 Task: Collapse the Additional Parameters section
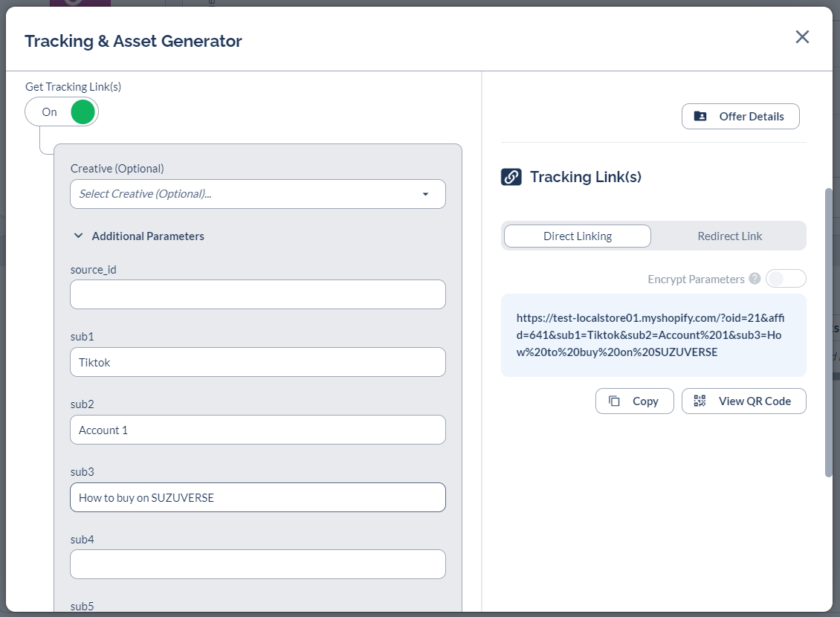point(78,236)
